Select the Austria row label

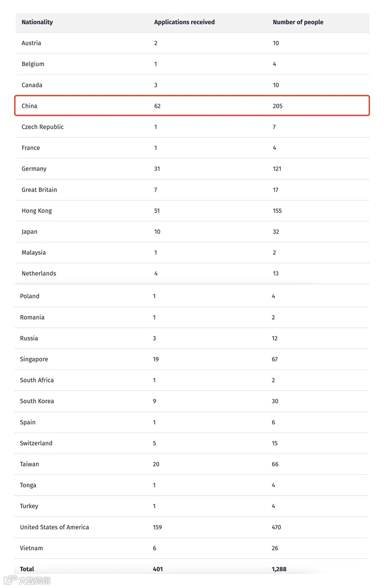(x=31, y=43)
